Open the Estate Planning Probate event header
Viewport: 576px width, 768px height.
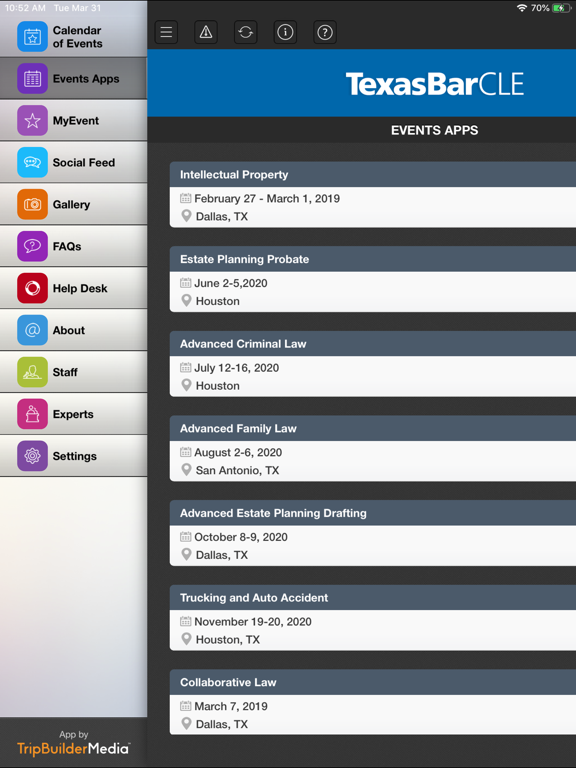point(373,259)
